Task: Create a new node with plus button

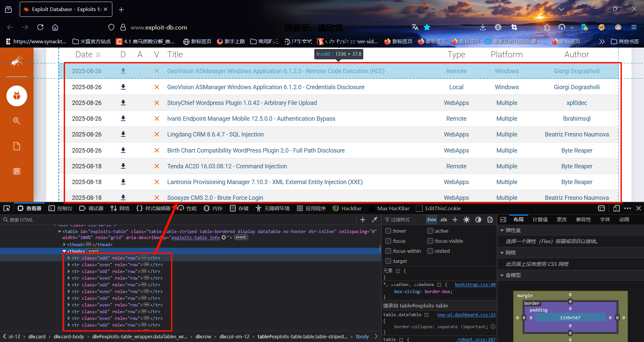Action: (363, 220)
